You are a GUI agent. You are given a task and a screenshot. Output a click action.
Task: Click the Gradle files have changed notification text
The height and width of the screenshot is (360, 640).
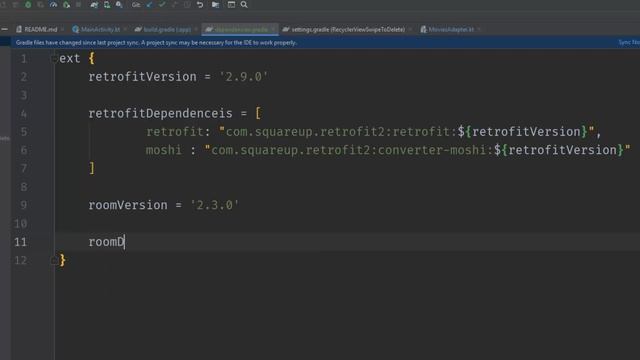156,42
